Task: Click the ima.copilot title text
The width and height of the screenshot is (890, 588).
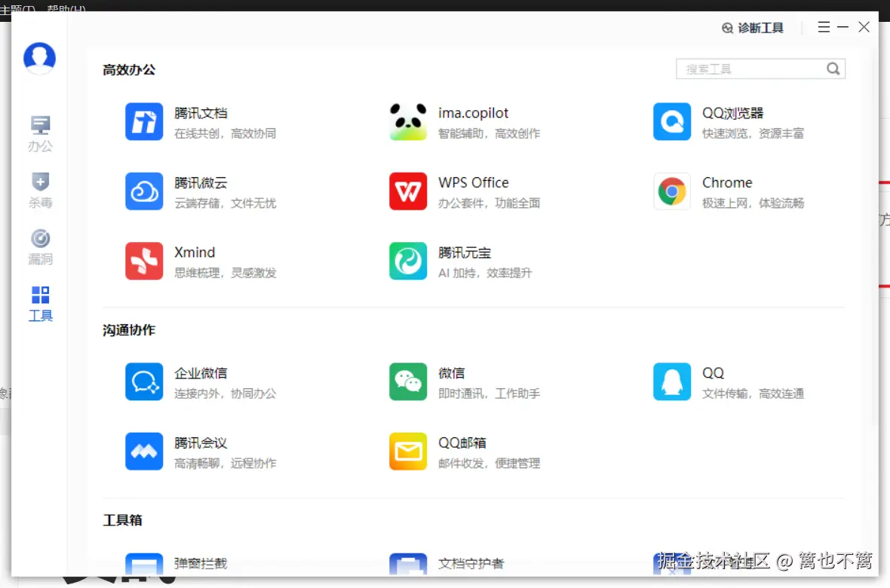Action: coord(474,113)
